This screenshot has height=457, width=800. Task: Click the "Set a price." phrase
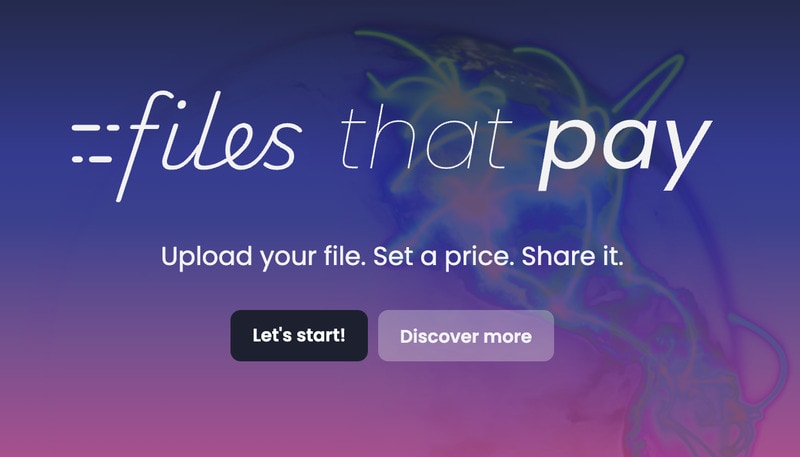point(444,256)
